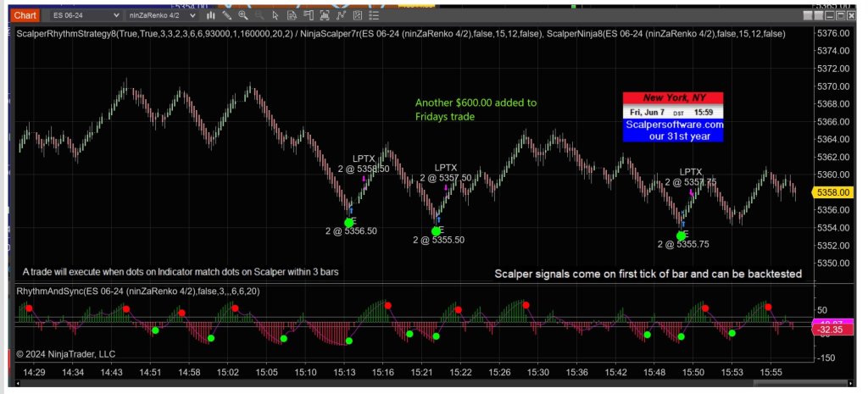Click the 15:13 time axis label
Viewport: 868px width, 394px height.
click(343, 372)
